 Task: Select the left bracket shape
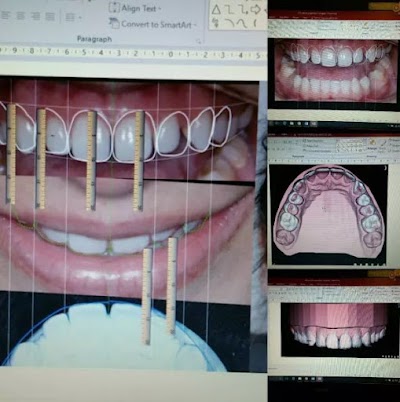point(255,23)
